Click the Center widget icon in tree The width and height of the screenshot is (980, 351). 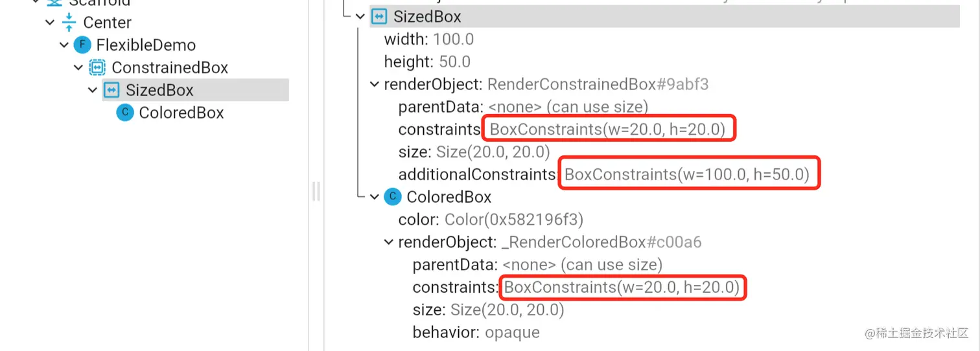[x=69, y=23]
